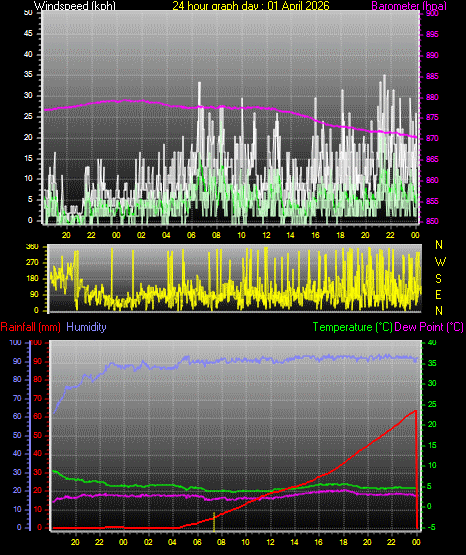Click the 875 barometer scale value

pyautogui.click(x=432, y=118)
